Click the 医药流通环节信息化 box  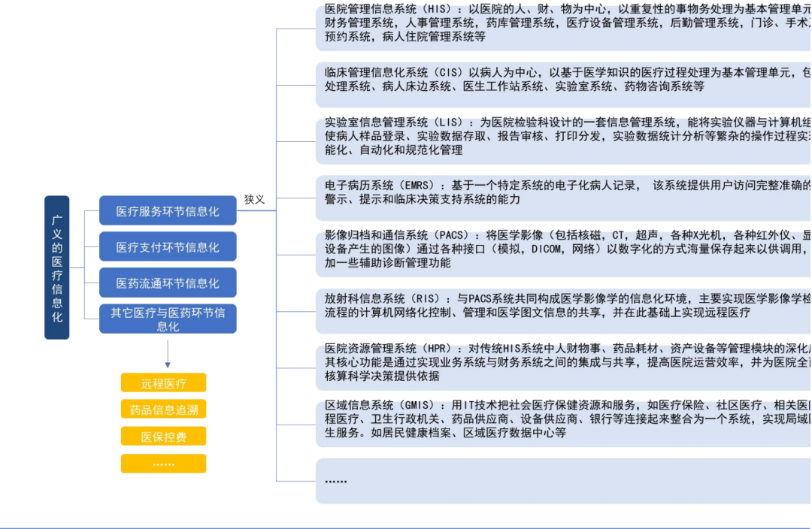[167, 283]
